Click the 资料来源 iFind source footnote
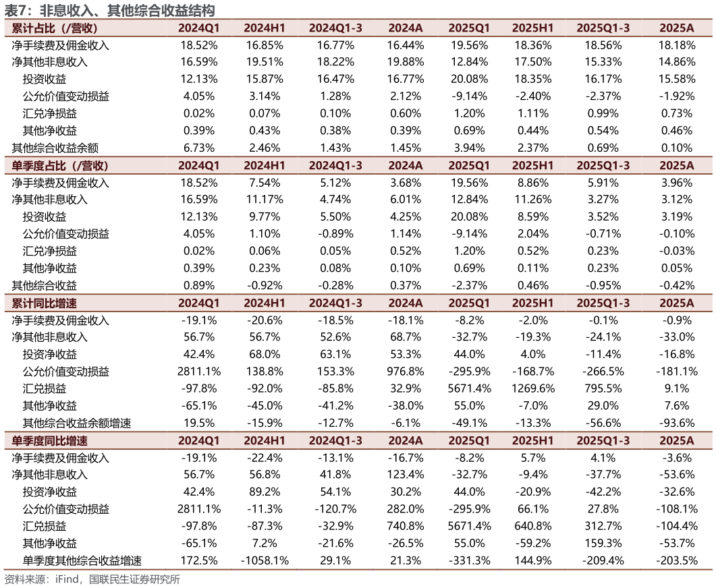Screen dimensions: 716x588 click(x=92, y=580)
